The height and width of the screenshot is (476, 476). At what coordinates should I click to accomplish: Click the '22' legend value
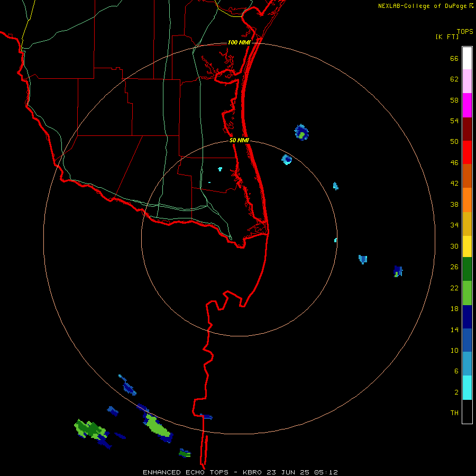pos(454,288)
